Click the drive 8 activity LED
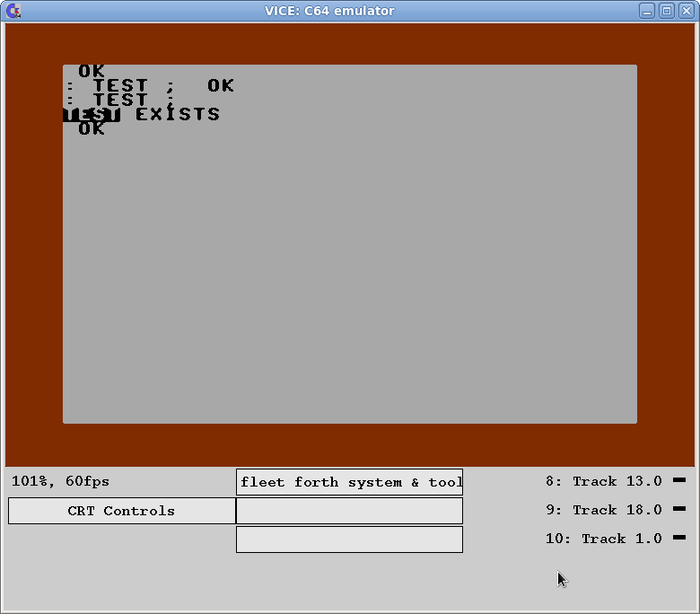Screen dimensions: 700x614 pyautogui.click(x=678, y=481)
